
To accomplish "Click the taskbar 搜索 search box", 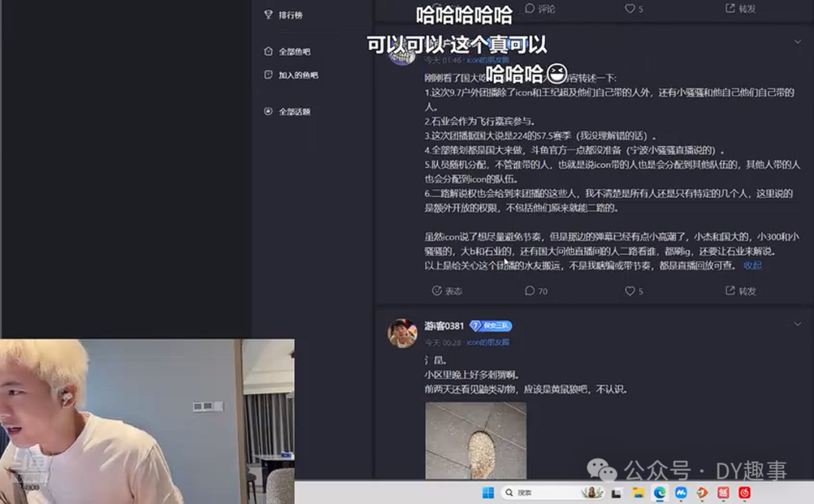I will click(x=552, y=493).
